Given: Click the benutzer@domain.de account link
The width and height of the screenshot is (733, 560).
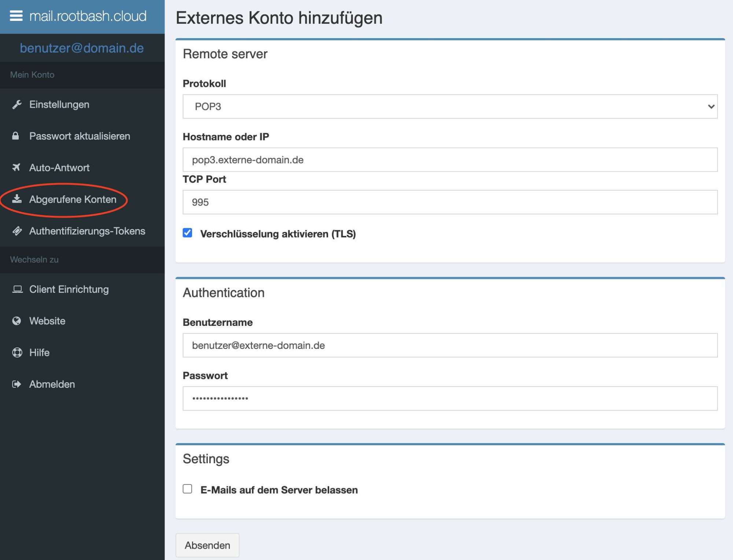Looking at the screenshot, I should 82,48.
